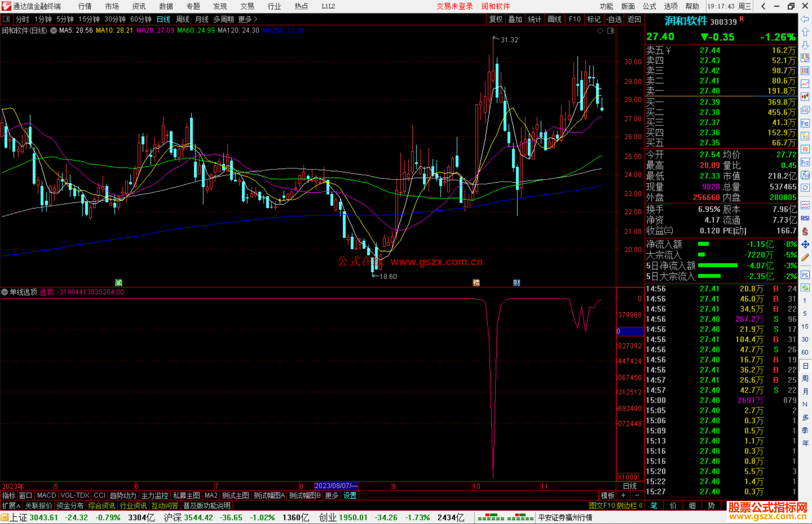
Task: Click the trend line chart sidebar icon
Action: click(805, 84)
